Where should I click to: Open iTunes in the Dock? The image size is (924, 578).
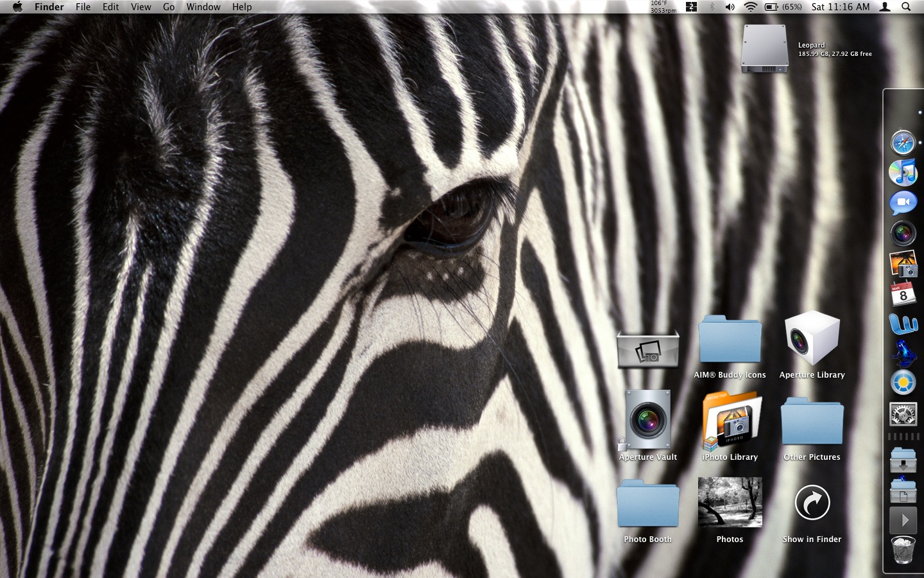pyautogui.click(x=903, y=172)
